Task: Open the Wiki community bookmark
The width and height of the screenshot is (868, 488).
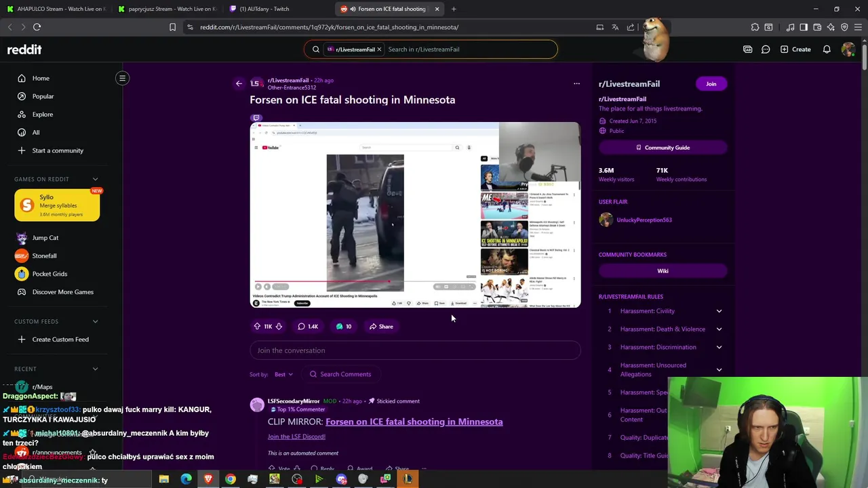Action: pyautogui.click(x=663, y=270)
